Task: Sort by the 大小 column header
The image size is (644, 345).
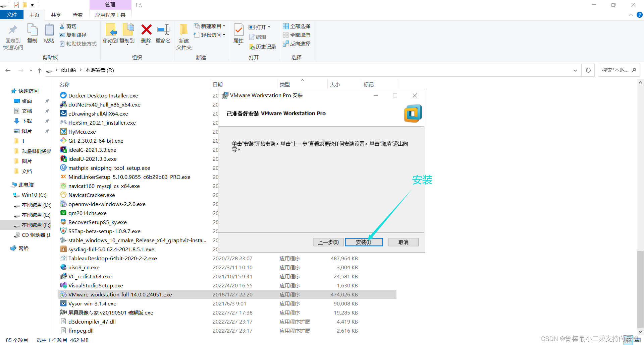Action: tap(335, 85)
